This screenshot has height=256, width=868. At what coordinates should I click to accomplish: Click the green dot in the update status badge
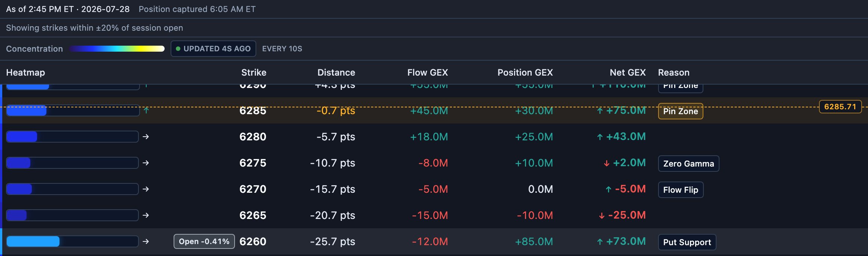[x=178, y=49]
